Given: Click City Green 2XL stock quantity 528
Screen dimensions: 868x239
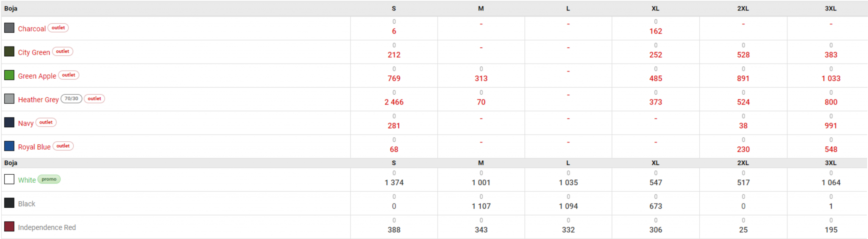Looking at the screenshot, I should (743, 55).
